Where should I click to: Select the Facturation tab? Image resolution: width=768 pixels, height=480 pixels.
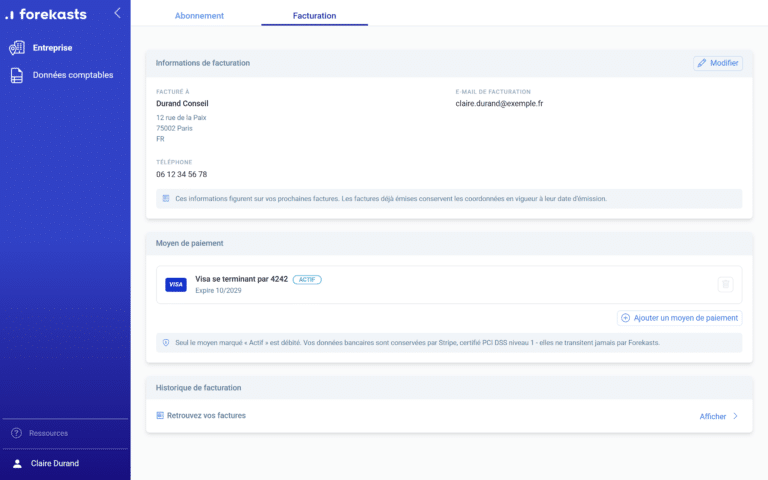314,16
